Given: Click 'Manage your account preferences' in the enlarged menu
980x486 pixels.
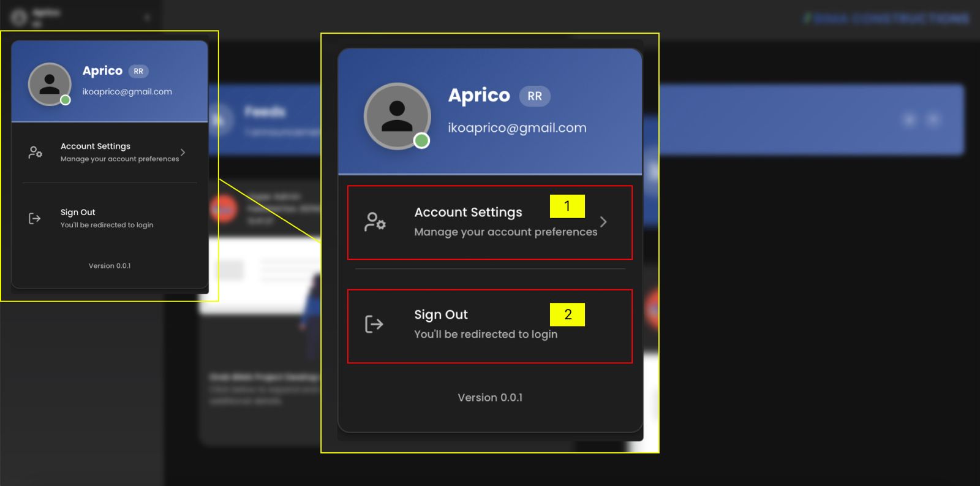Looking at the screenshot, I should pos(505,232).
